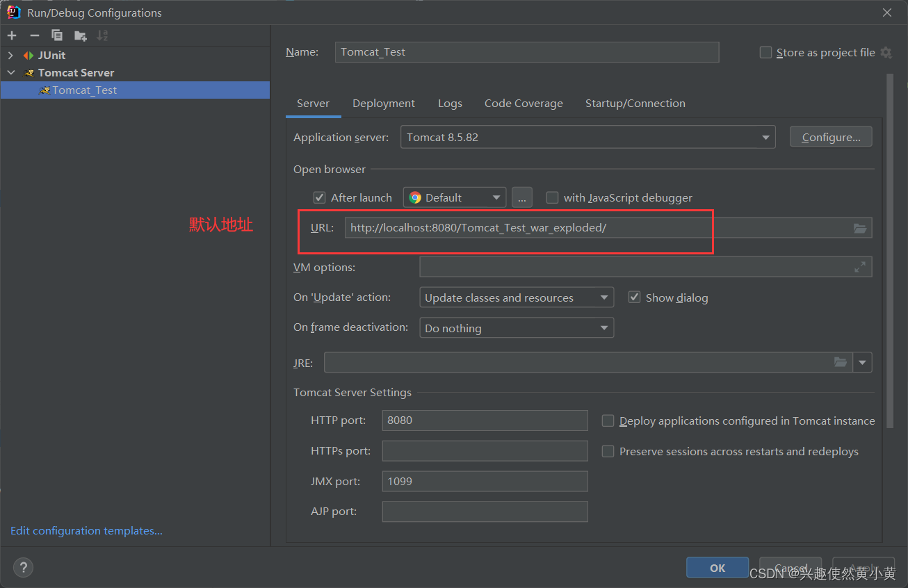Switch to the Server tab

click(x=313, y=103)
